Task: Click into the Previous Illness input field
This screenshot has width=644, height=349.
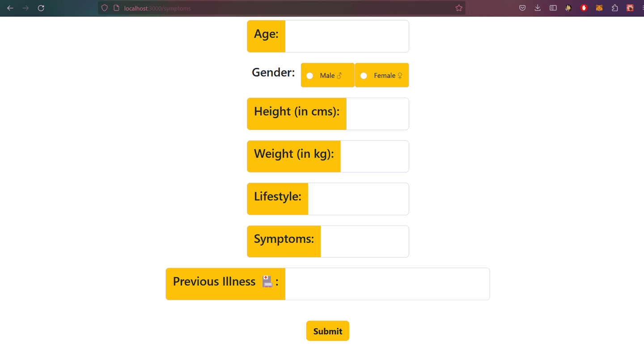Action: pos(387,284)
